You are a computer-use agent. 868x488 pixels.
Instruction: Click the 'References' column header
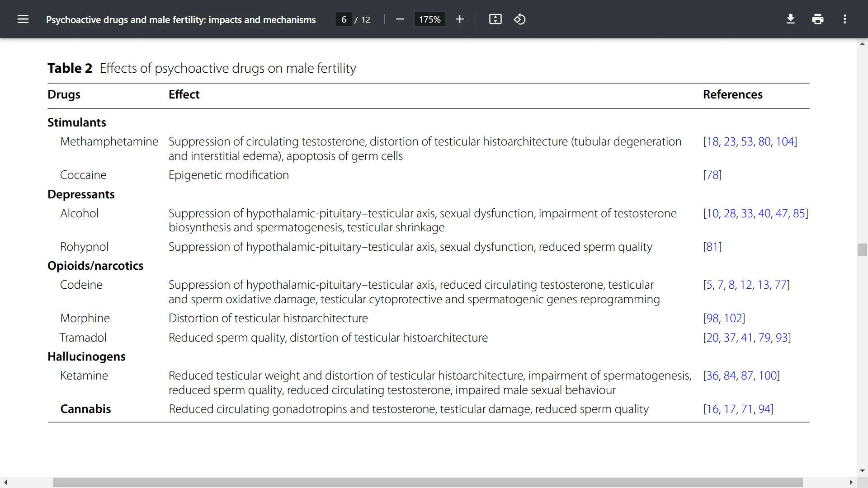tap(733, 94)
